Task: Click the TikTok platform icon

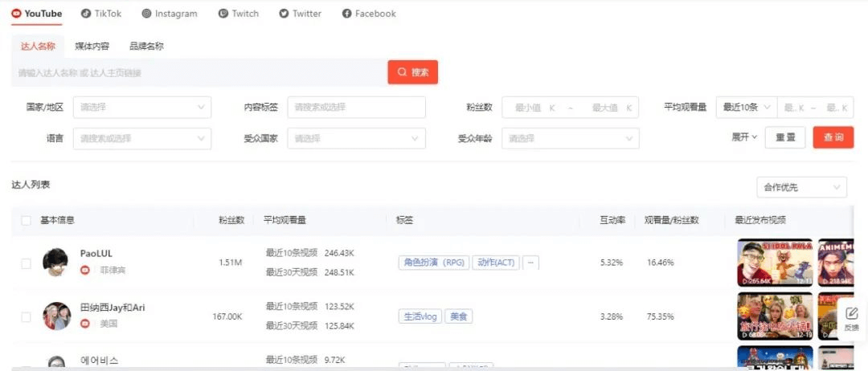Action: (86, 14)
